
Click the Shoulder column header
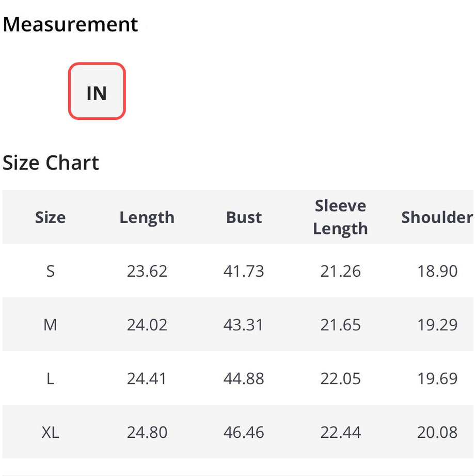(437, 217)
